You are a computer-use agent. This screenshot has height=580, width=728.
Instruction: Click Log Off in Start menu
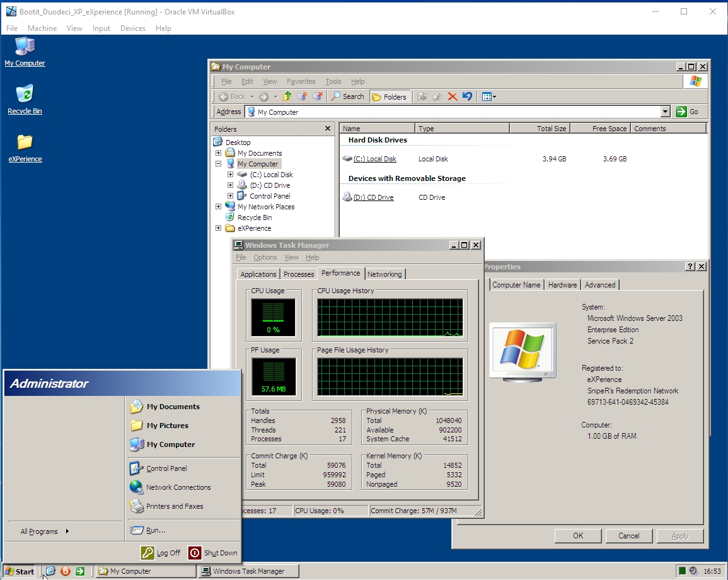[161, 553]
